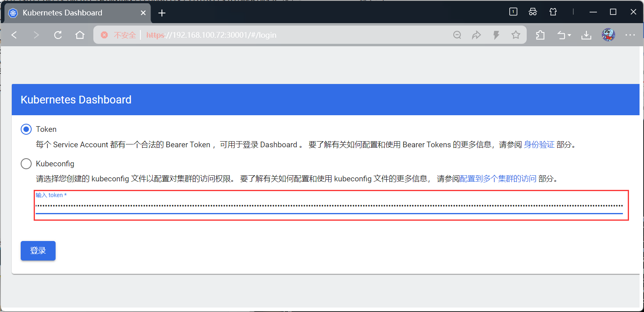Open the browser three-dot menu

[630, 35]
